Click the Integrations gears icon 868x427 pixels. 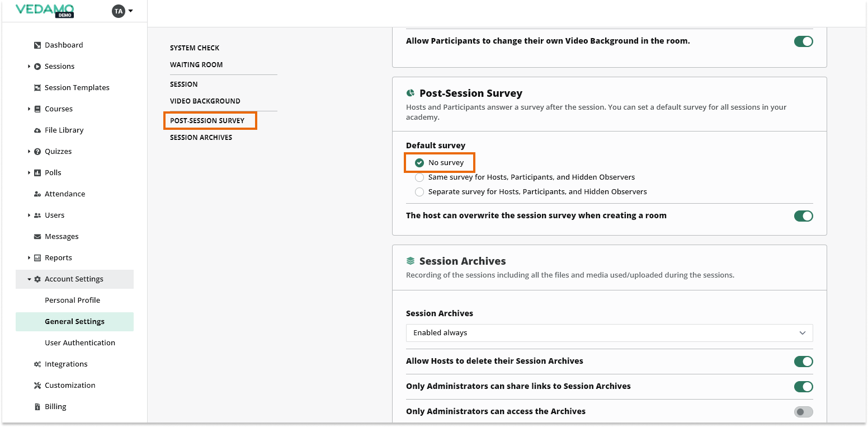point(37,364)
